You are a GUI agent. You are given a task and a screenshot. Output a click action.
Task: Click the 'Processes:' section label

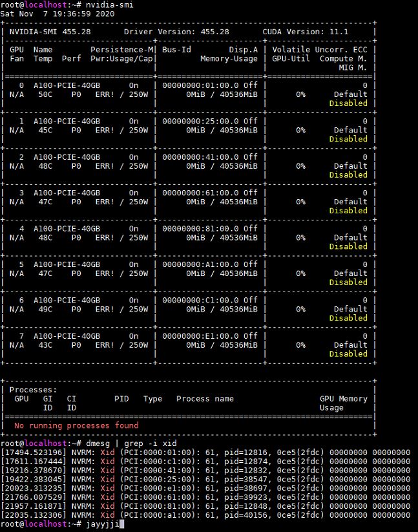(33, 390)
